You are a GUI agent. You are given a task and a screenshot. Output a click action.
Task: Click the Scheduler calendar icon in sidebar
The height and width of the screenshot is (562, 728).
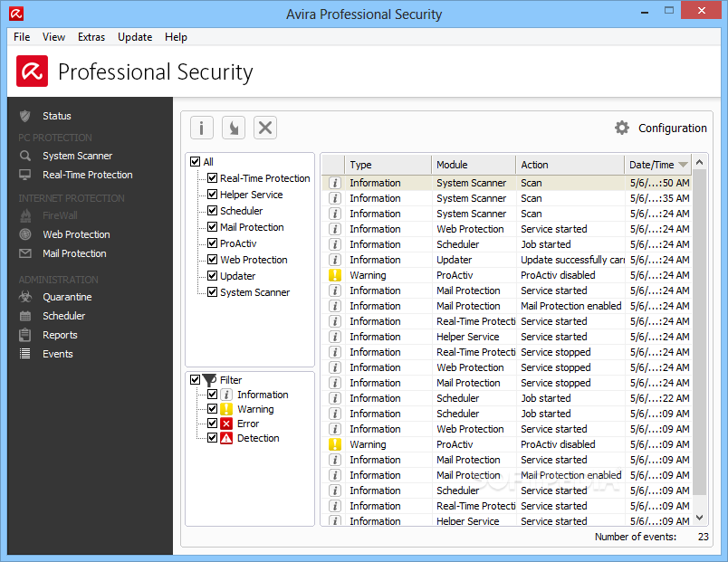coord(25,316)
